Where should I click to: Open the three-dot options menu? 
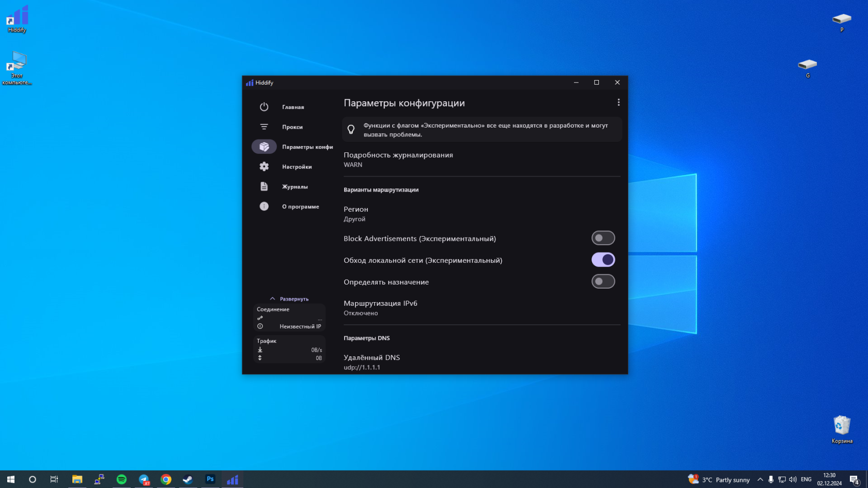click(618, 102)
